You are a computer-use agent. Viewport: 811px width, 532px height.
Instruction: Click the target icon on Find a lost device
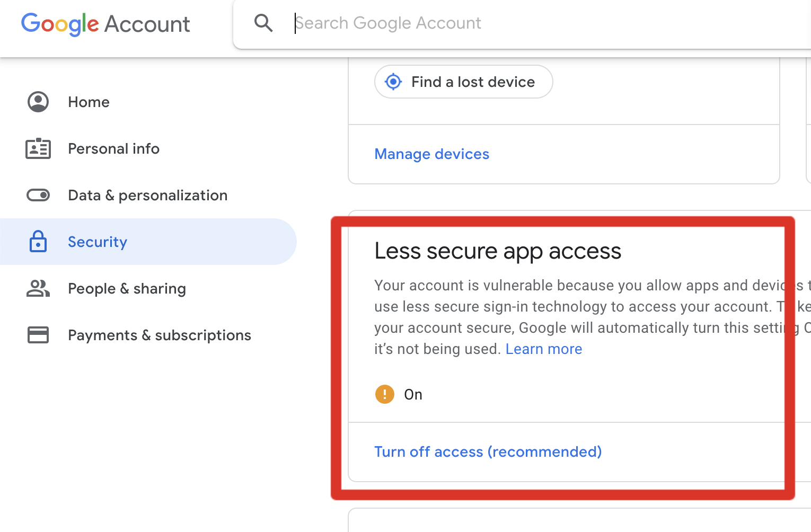[393, 82]
